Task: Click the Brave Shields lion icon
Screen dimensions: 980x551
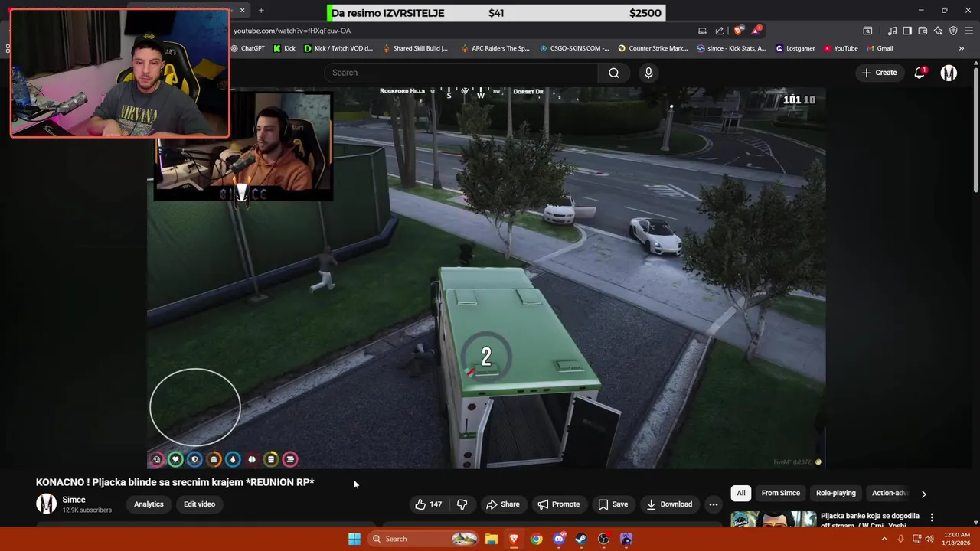Action: 738,31
